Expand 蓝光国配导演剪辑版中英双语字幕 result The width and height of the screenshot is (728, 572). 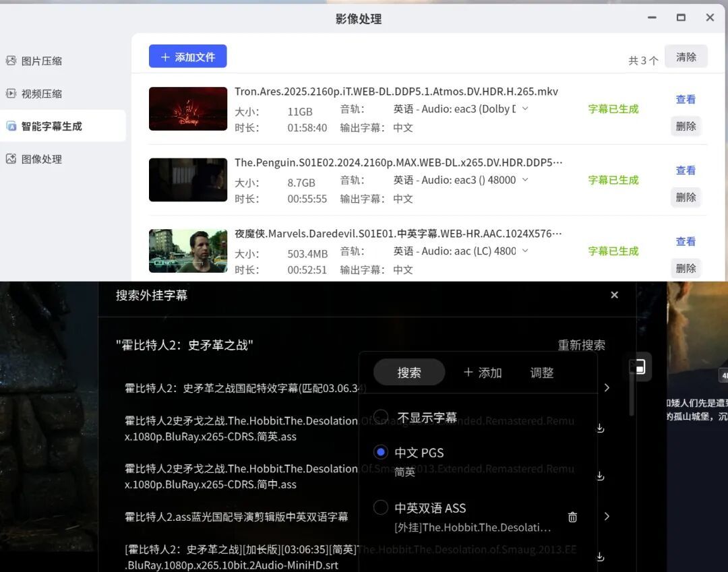tap(607, 516)
